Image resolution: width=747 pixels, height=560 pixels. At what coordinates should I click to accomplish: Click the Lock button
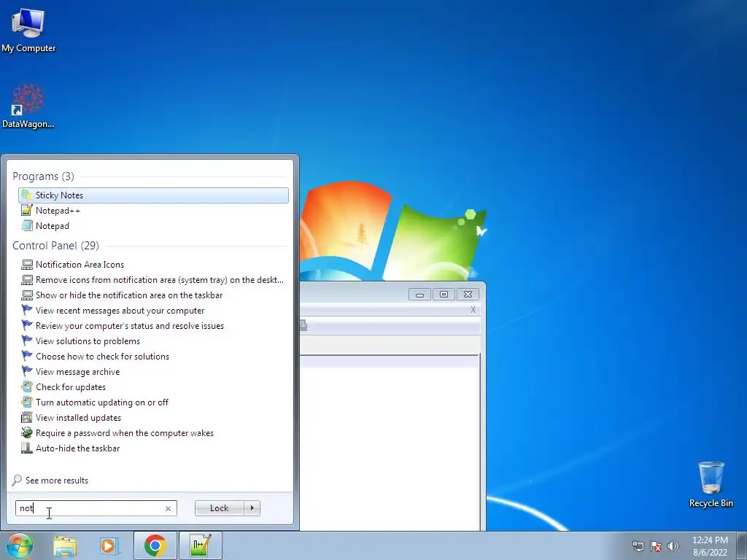coord(219,508)
